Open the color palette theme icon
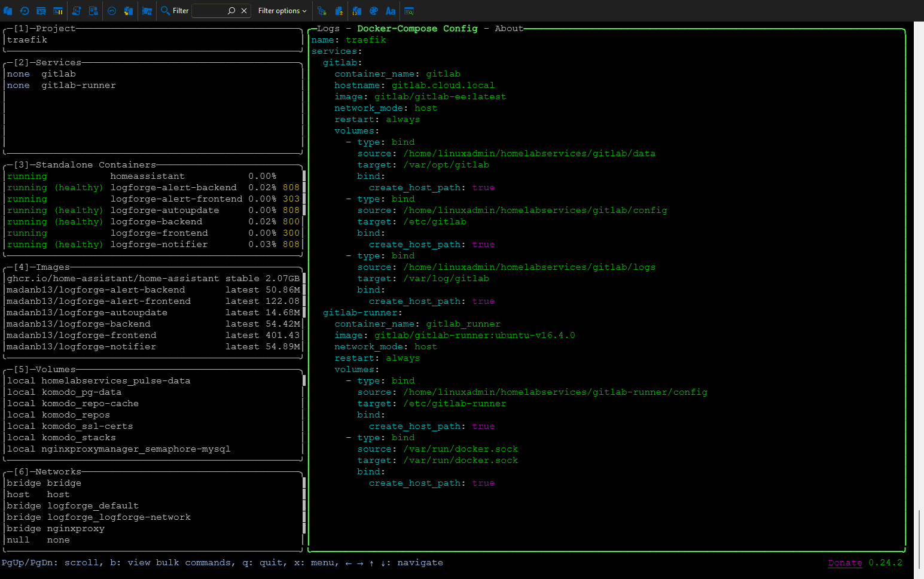 (x=374, y=11)
